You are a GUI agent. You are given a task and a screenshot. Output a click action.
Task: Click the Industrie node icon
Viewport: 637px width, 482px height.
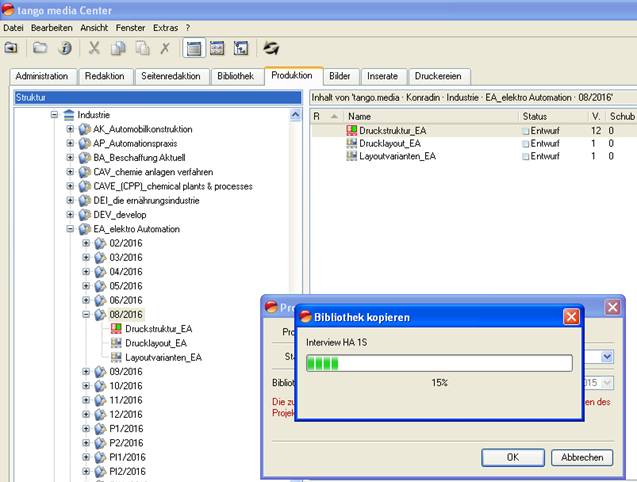click(x=68, y=115)
